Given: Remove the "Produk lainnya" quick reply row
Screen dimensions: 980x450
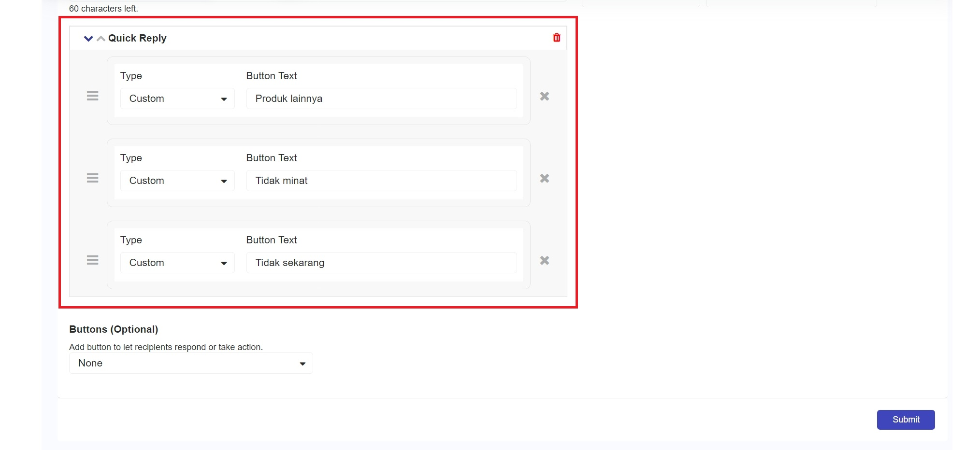Looking at the screenshot, I should (544, 96).
